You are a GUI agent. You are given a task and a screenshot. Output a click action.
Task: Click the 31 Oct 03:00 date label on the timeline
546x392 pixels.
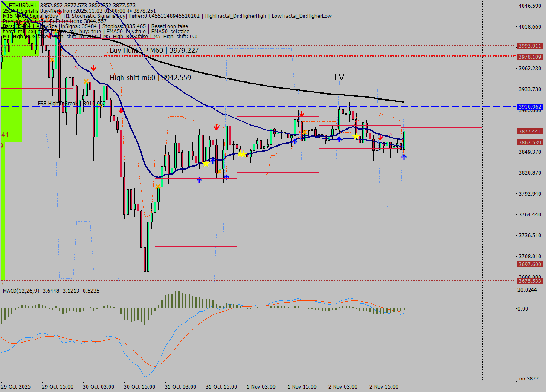pos(180,387)
